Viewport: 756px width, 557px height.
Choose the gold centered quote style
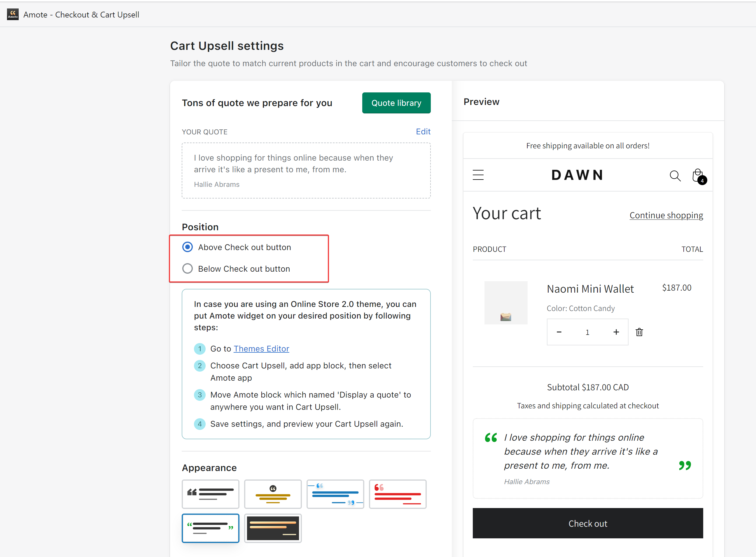[x=273, y=494]
